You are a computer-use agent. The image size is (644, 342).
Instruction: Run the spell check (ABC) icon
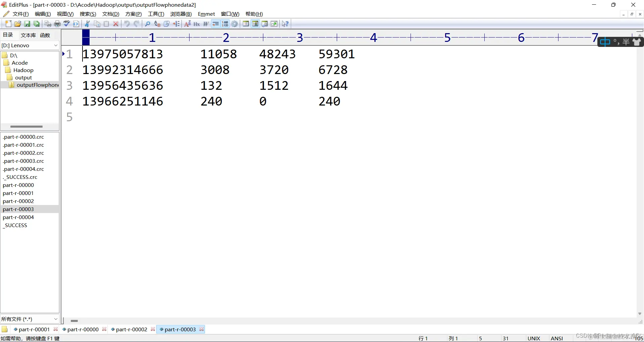pyautogui.click(x=67, y=24)
